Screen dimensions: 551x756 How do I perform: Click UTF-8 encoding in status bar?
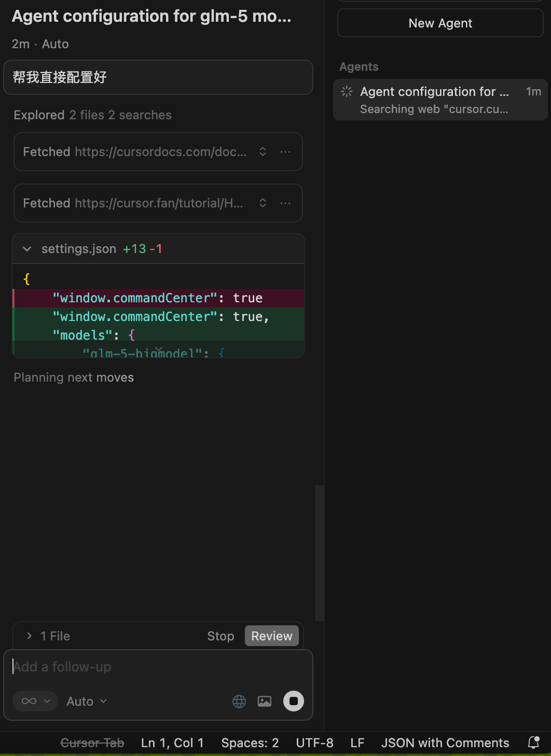click(314, 743)
